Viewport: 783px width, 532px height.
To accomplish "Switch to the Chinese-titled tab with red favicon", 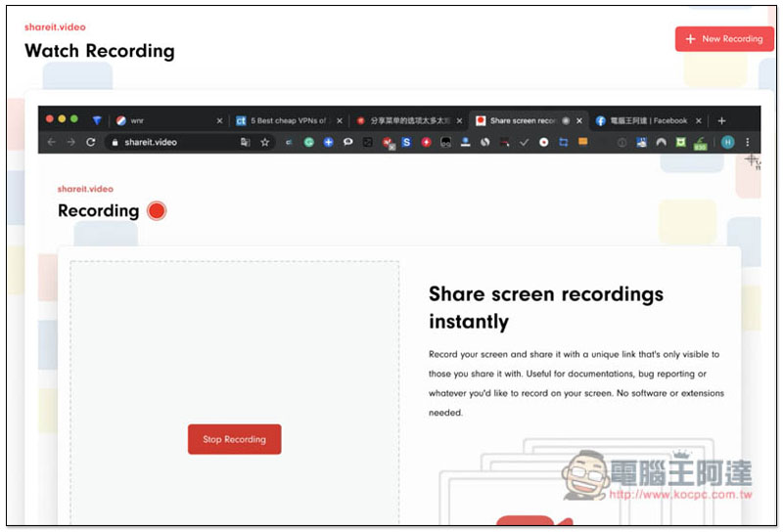I will pos(408,120).
